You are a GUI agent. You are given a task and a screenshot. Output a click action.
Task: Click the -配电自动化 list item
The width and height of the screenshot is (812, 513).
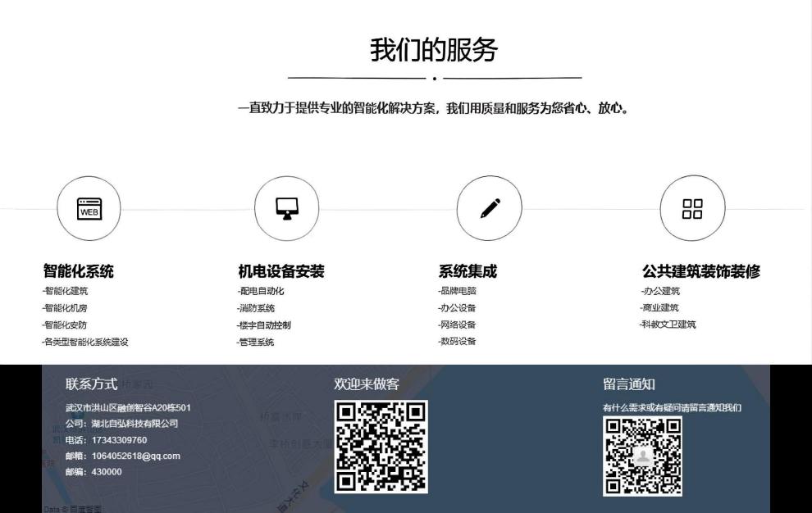pyautogui.click(x=261, y=291)
